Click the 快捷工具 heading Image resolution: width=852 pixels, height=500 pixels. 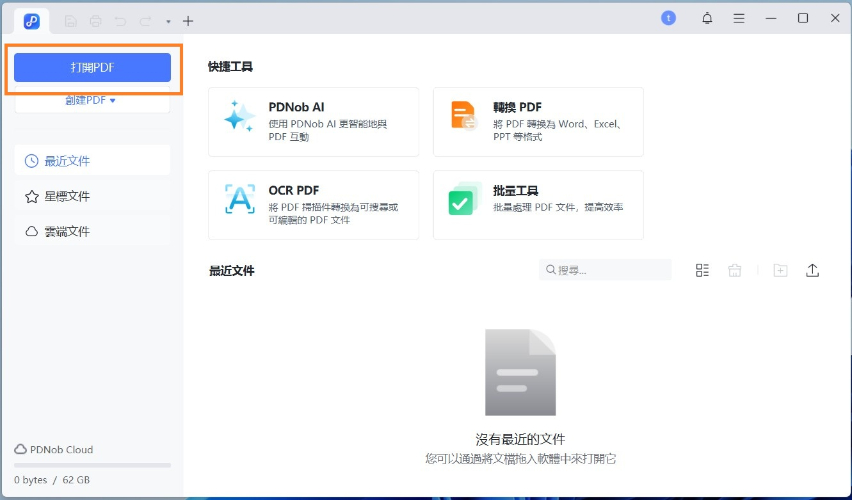click(x=230, y=67)
